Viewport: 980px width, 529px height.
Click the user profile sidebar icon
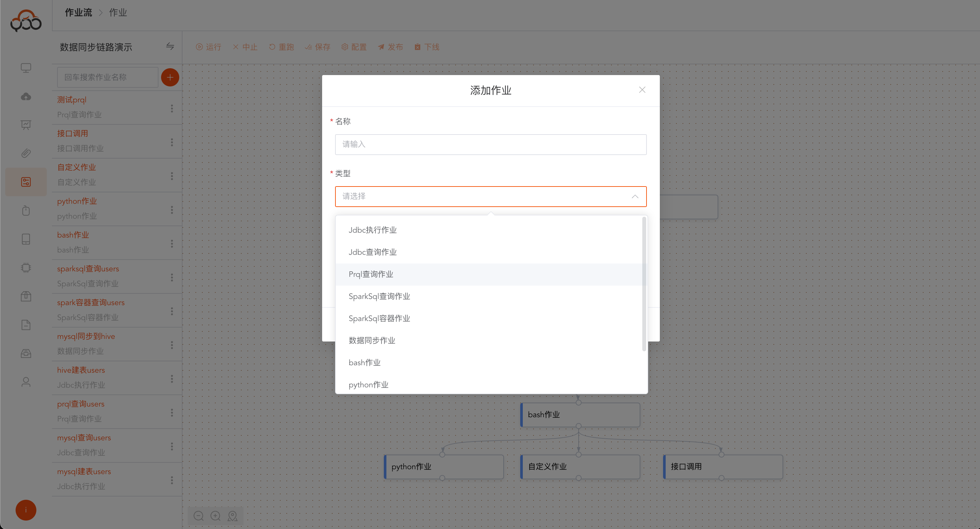(x=26, y=382)
